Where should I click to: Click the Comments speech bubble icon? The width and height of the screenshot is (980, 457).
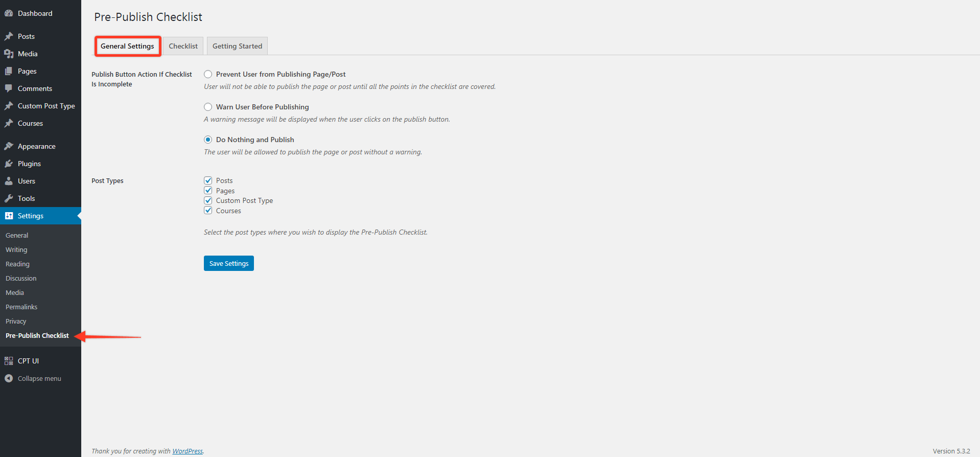coord(9,88)
